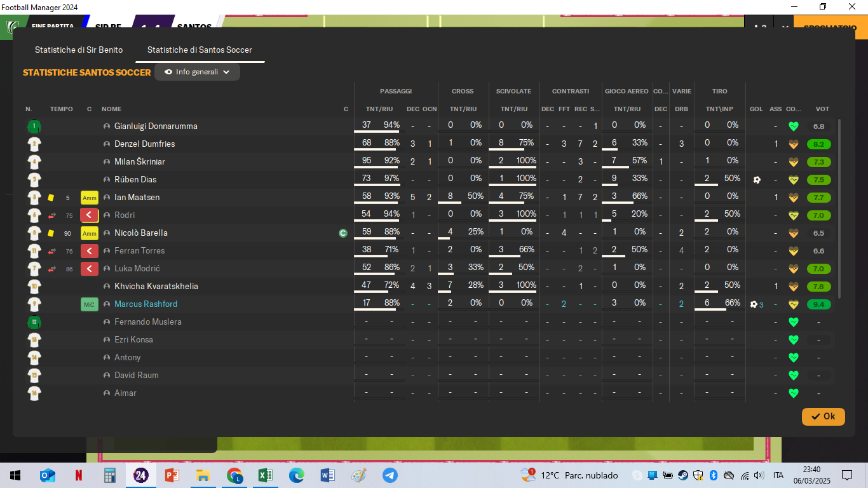The height and width of the screenshot is (488, 868).
Task: Click the player list vertical scrollbar
Action: (840, 208)
